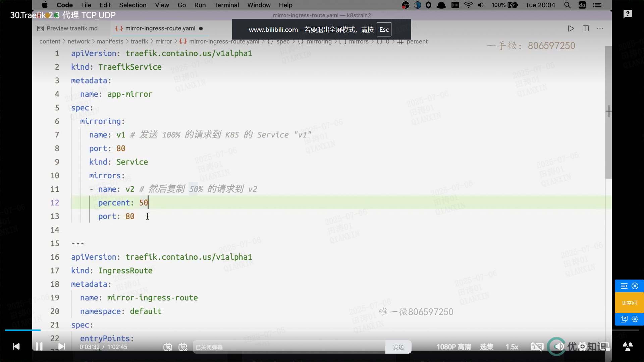Skip to the previous video

pos(16,346)
